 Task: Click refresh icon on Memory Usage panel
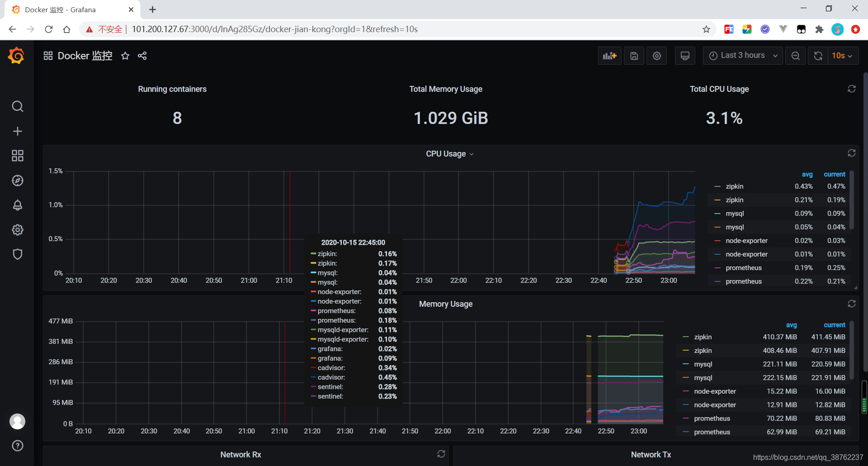click(852, 304)
